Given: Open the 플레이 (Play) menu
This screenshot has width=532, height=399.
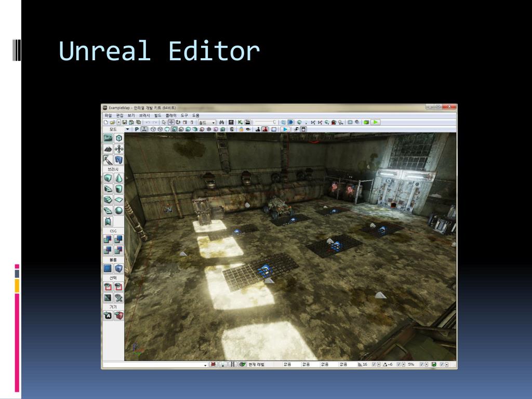Looking at the screenshot, I should click(171, 116).
